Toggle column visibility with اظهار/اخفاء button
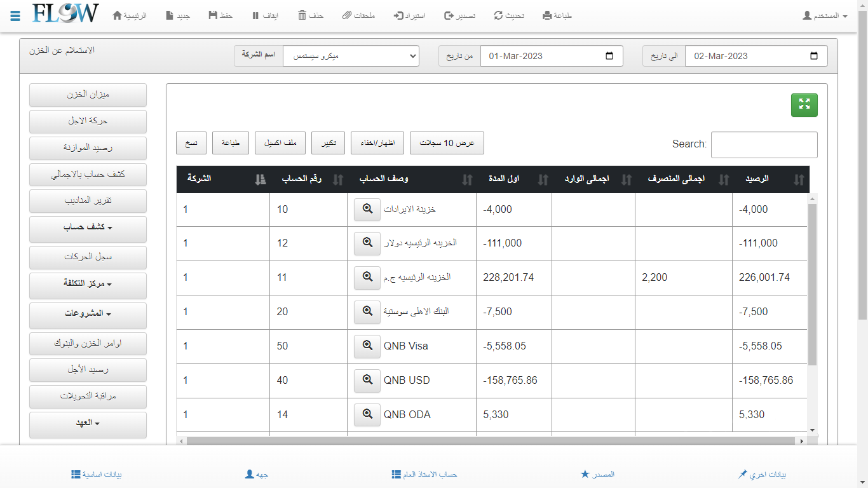 tap(377, 144)
